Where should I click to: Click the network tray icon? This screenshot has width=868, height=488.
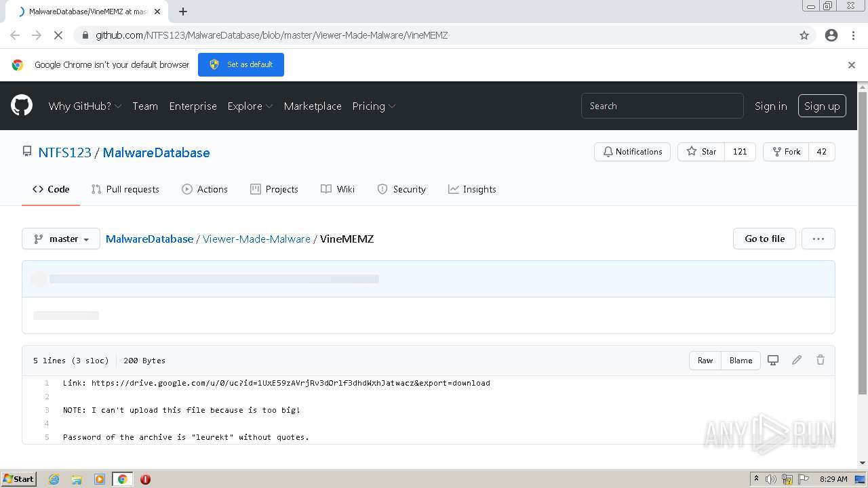[787, 479]
